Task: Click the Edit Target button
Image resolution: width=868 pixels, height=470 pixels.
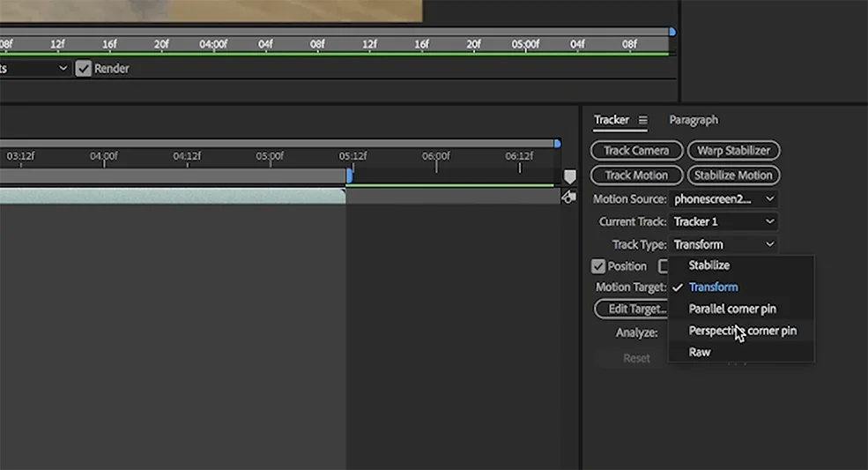Action: coord(632,309)
